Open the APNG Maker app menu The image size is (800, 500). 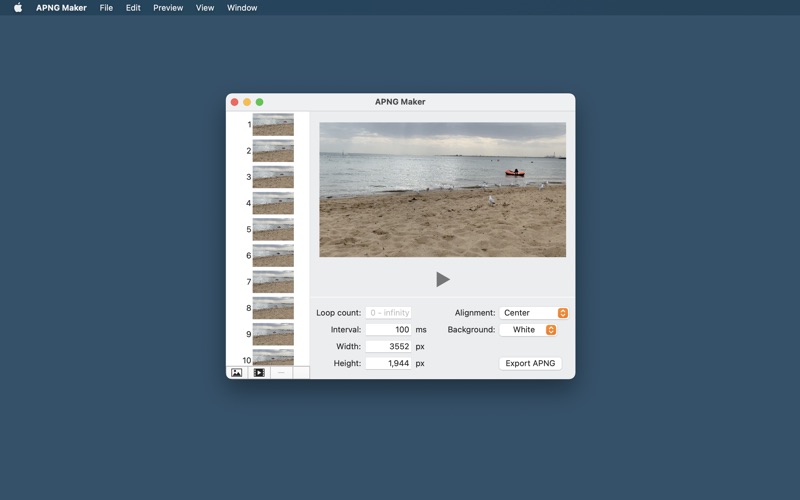(x=61, y=8)
